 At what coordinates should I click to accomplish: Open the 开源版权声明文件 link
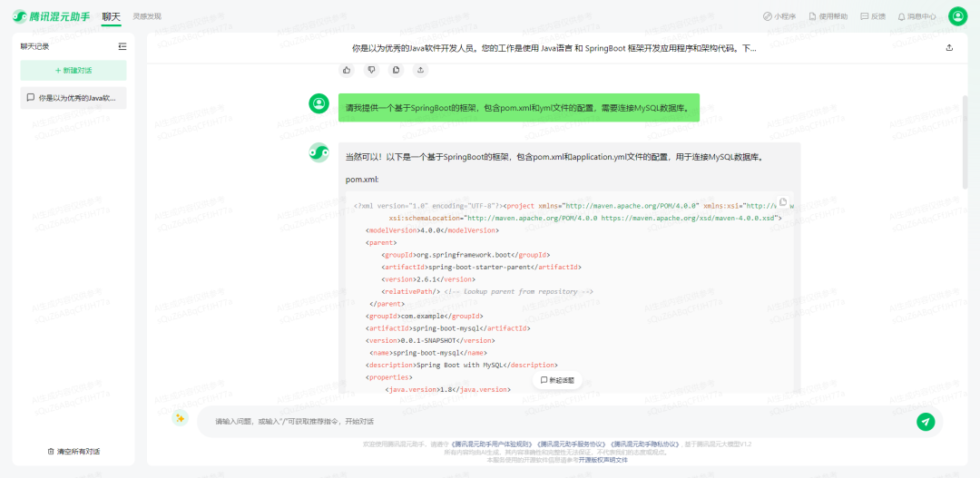tap(603, 459)
